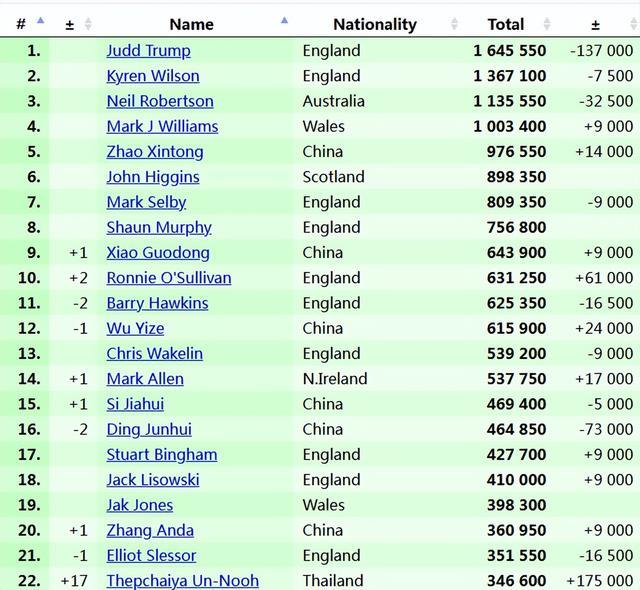640x590 pixels.
Task: Open Kyren Wilson profile link
Action: (x=153, y=75)
